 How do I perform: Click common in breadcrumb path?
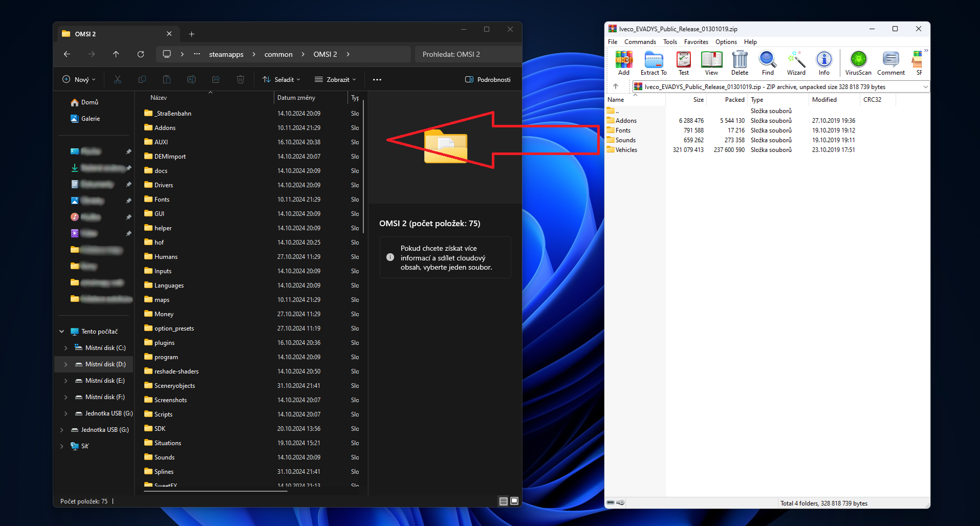278,54
